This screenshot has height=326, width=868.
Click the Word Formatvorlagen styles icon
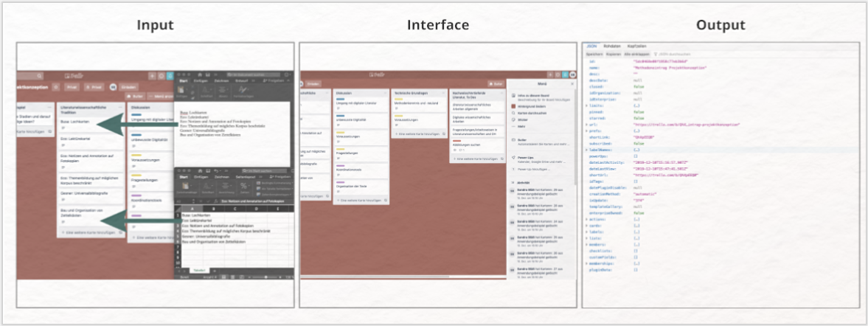point(242,90)
